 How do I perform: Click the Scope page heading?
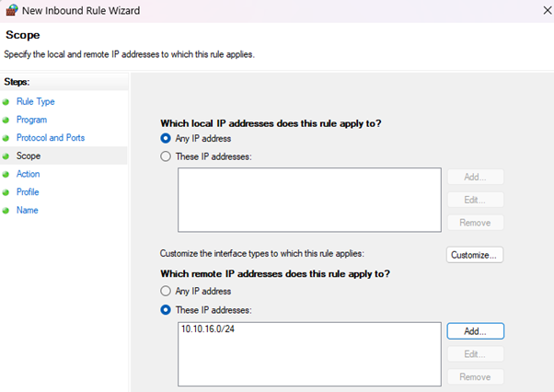[23, 35]
